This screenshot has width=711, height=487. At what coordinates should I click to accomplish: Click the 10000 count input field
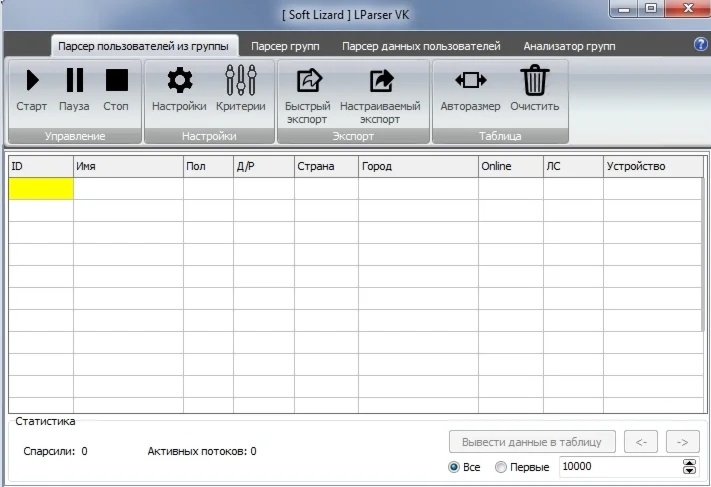(x=617, y=467)
